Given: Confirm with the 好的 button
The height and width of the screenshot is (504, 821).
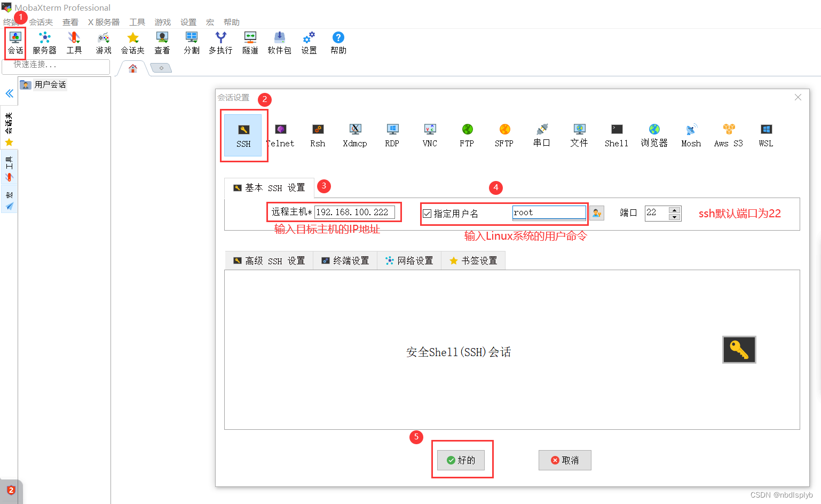Looking at the screenshot, I should point(461,460).
